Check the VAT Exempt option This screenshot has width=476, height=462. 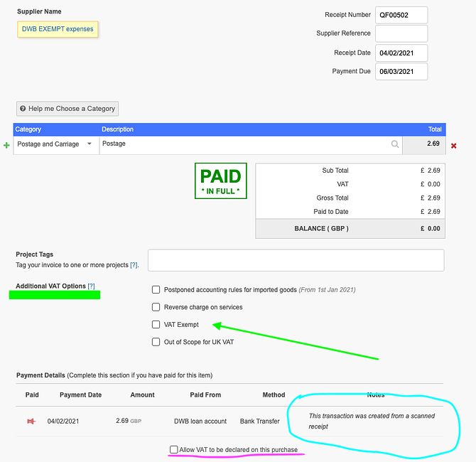pos(156,324)
